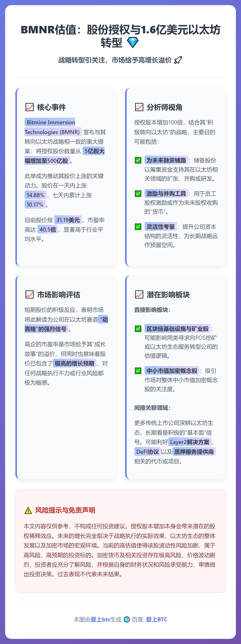Click the highlighted 区块链基础设施与矿业股 label
The height and width of the screenshot is (644, 241).
177,329
